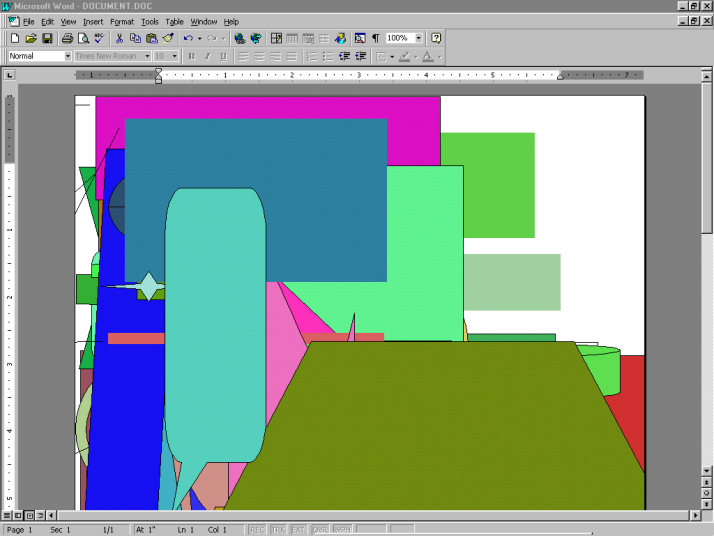Click the Undo button
This screenshot has height=536, width=714.
(187, 38)
